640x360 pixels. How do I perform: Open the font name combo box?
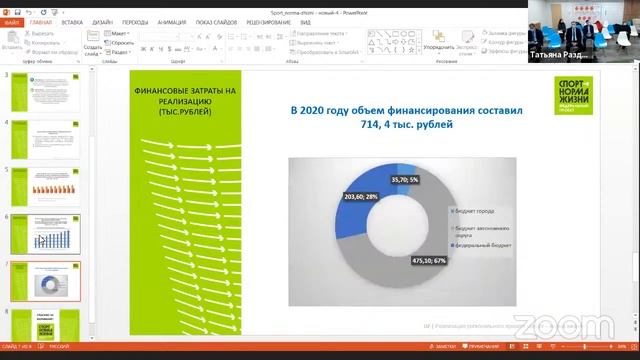pos(160,37)
